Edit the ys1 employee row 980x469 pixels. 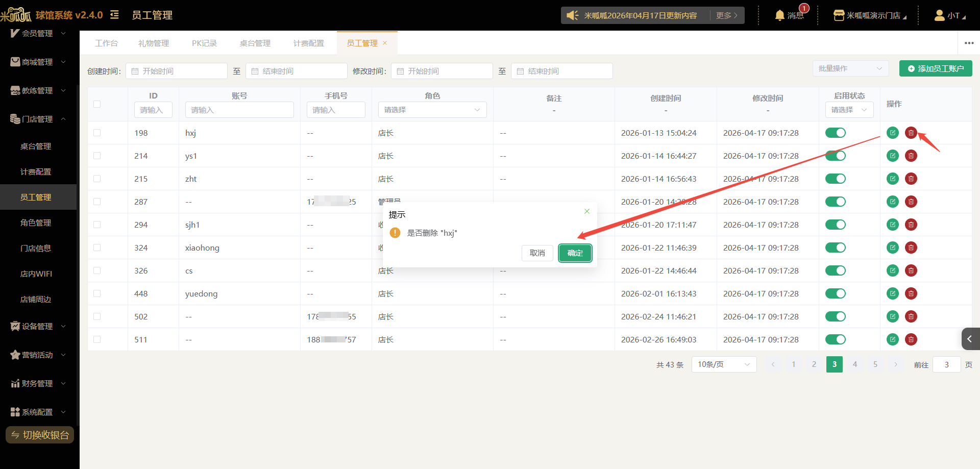(x=893, y=156)
